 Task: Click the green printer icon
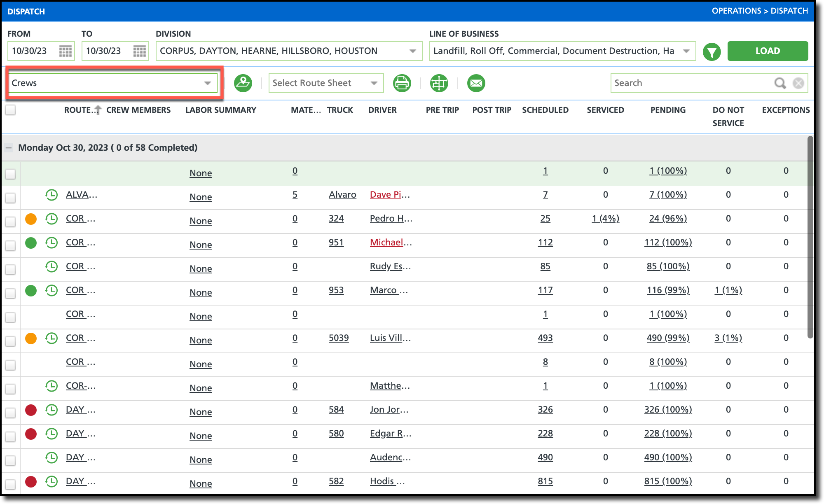coord(402,83)
